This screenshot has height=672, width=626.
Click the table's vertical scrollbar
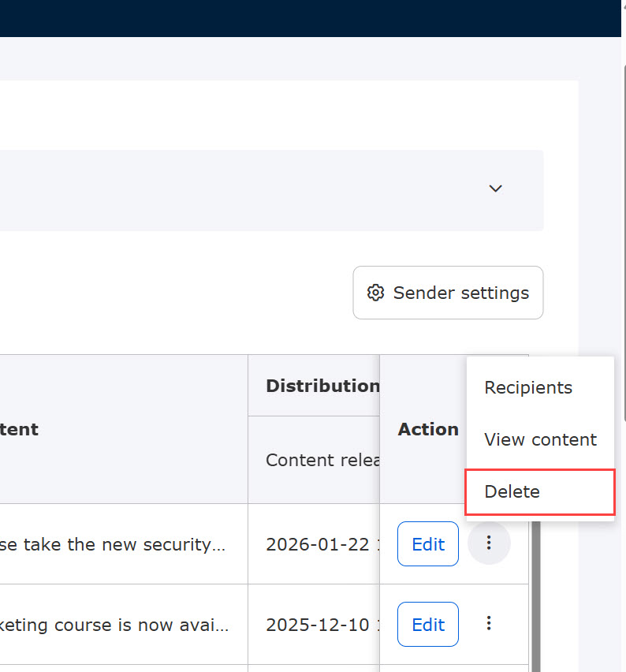tap(535, 592)
